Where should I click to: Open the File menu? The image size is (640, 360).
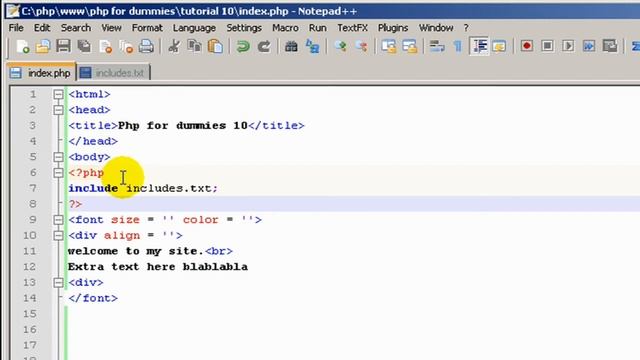click(x=16, y=28)
